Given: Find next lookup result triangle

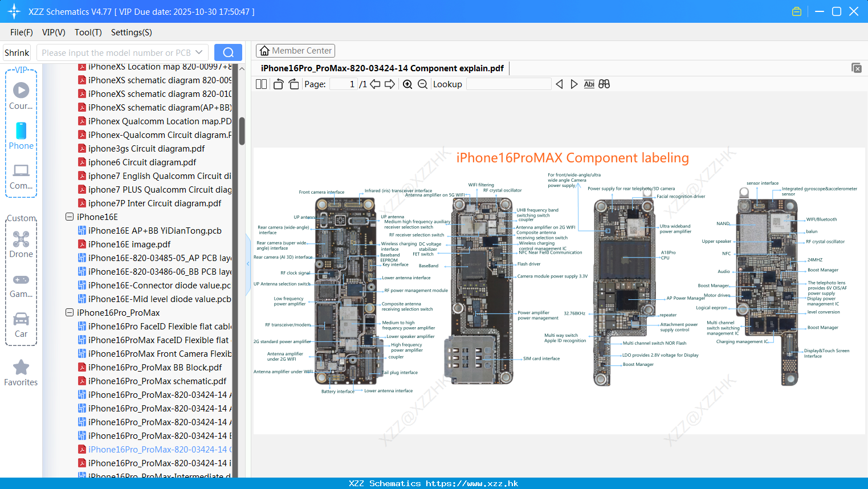Looking at the screenshot, I should click(574, 84).
